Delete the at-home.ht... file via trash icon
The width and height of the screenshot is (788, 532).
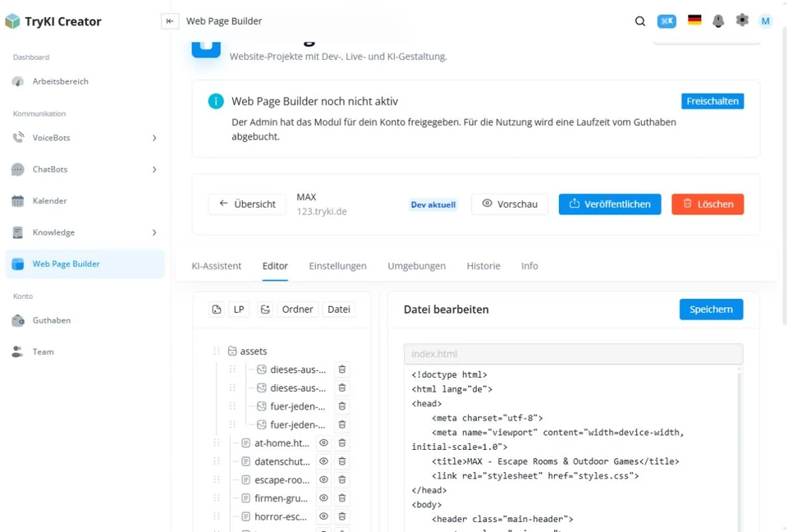coord(341,443)
